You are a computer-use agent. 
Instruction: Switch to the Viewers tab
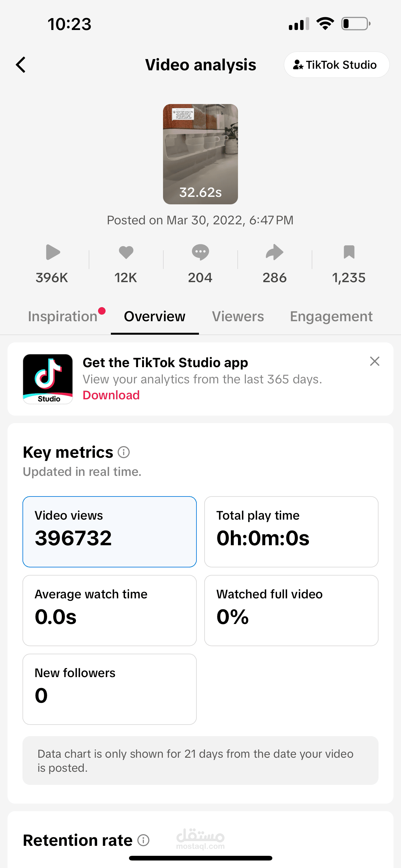point(238,317)
